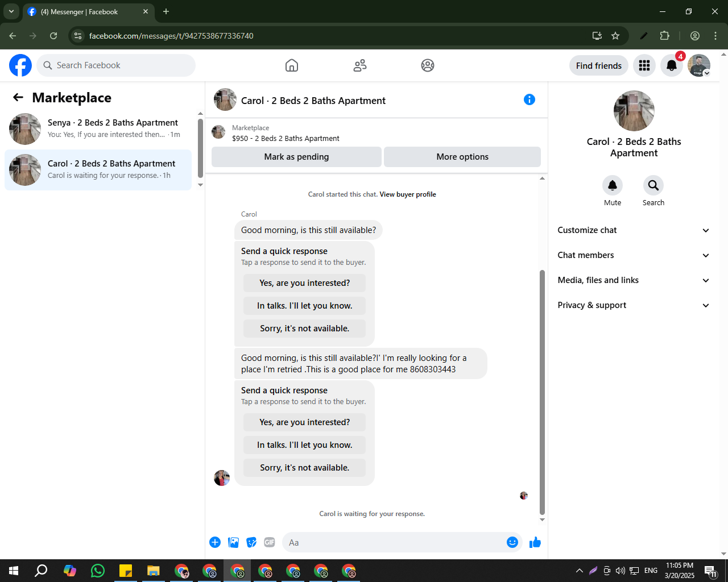The width and height of the screenshot is (728, 582).
Task: Focus the Search Facebook field
Action: coord(116,65)
